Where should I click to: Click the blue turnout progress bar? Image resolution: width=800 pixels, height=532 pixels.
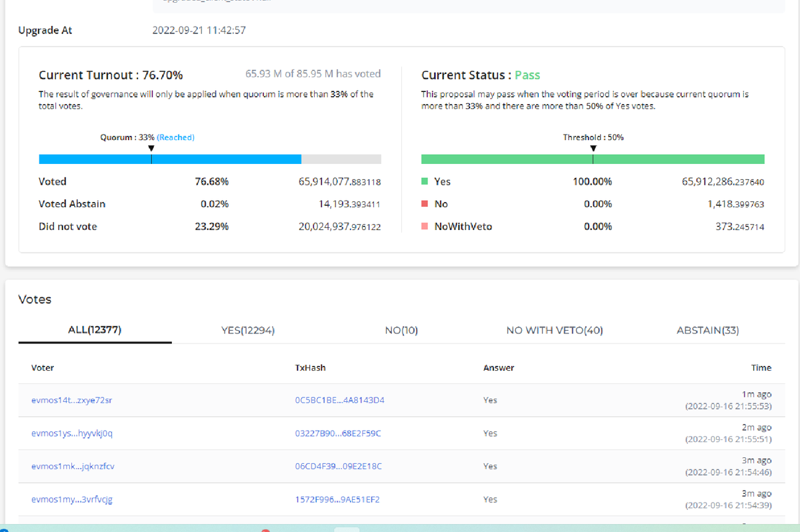tap(170, 159)
